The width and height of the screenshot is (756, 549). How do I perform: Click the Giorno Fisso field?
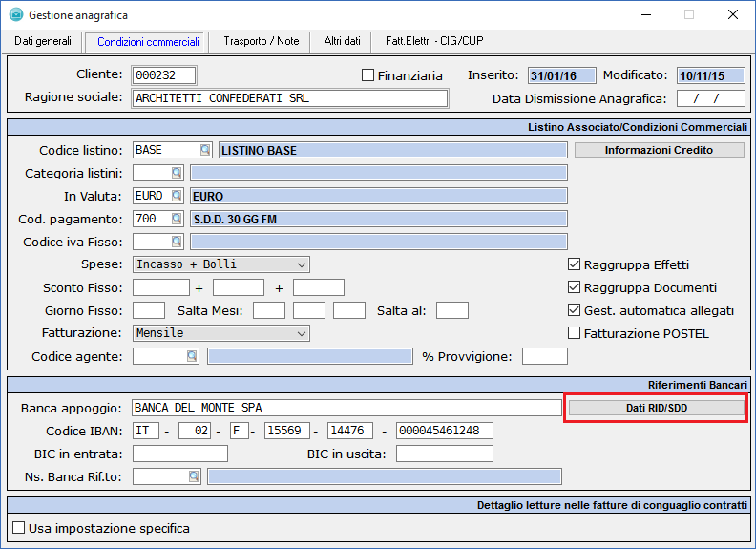coord(149,310)
